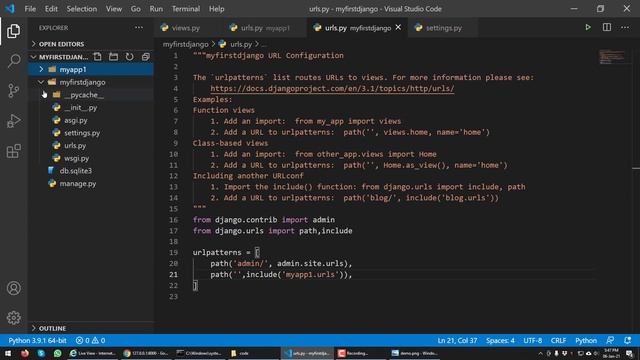The width and height of the screenshot is (640, 360).
Task: Open Firefox from the taskbar
Action: [x=24, y=353]
